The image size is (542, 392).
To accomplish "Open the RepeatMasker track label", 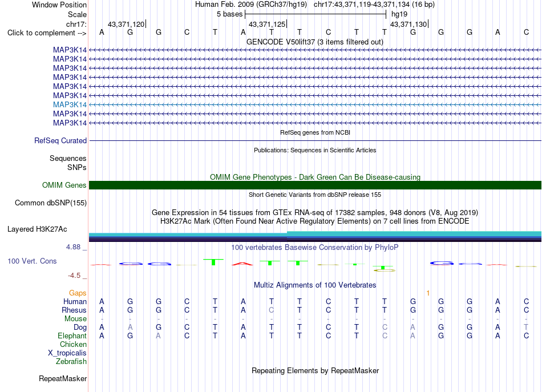I will 63,378.
